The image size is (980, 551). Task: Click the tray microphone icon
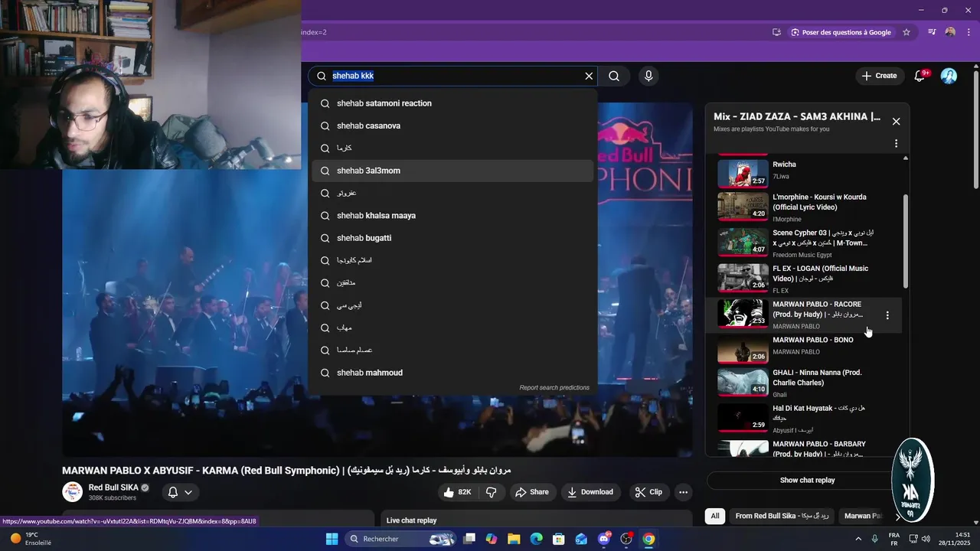(874, 539)
